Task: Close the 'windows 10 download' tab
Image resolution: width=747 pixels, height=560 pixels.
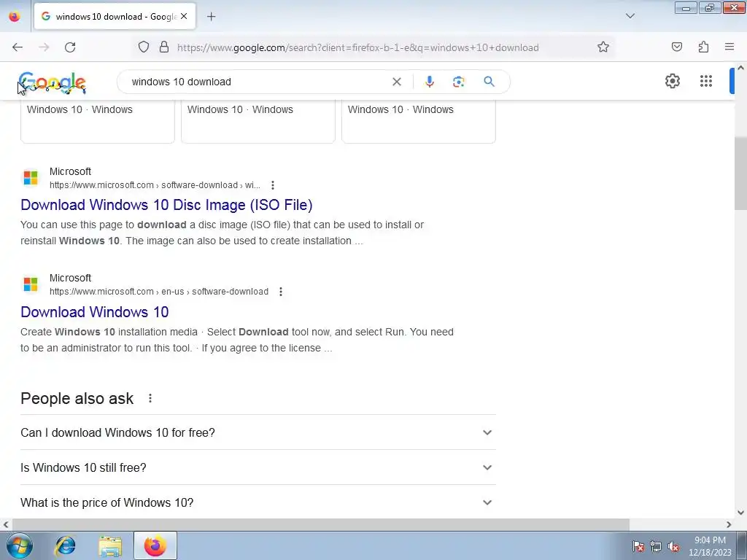Action: click(x=184, y=16)
